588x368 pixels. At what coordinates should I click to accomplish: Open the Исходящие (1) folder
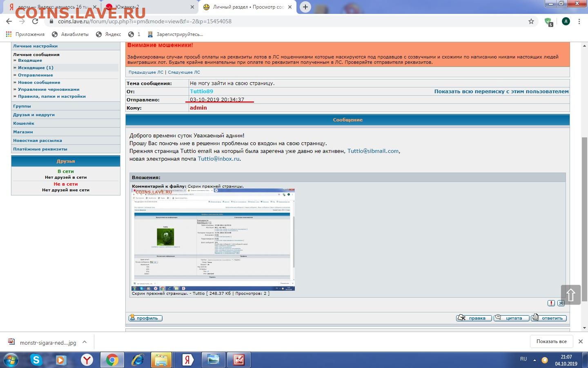click(x=36, y=68)
